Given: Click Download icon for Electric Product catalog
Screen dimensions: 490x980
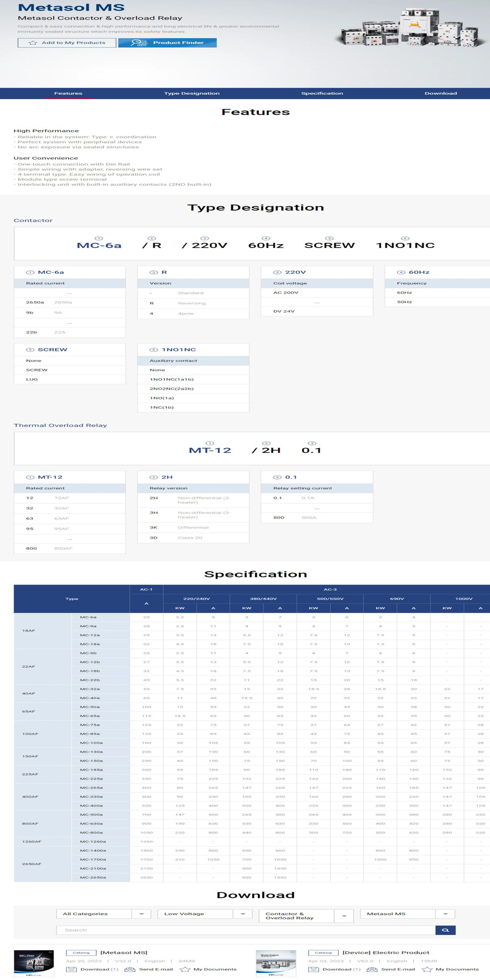Looking at the screenshot, I should (313, 969).
